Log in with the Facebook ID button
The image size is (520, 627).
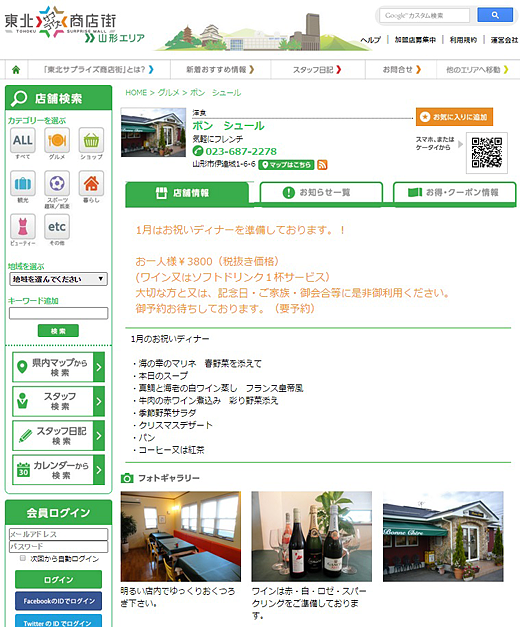click(x=58, y=601)
